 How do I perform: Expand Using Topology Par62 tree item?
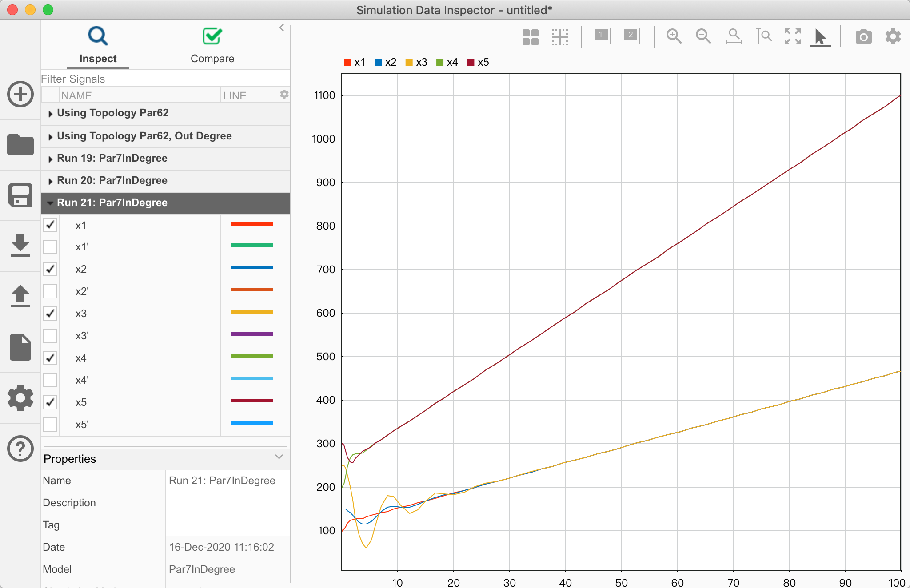51,112
